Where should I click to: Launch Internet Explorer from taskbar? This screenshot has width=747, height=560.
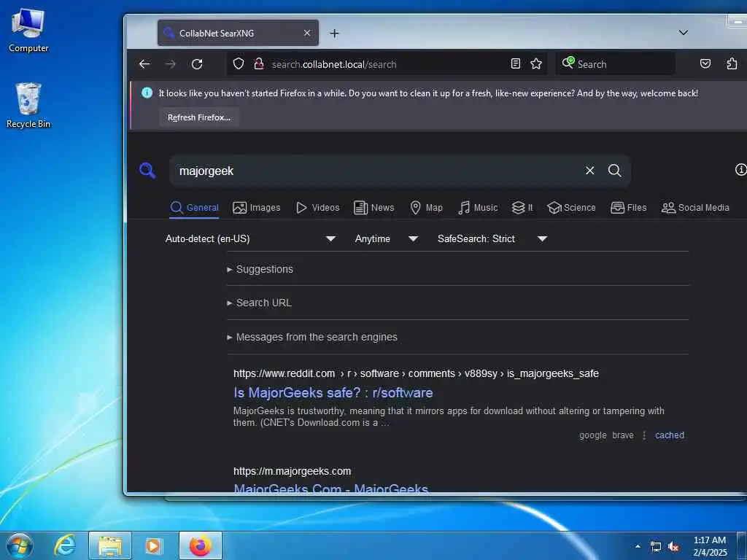[x=65, y=545]
